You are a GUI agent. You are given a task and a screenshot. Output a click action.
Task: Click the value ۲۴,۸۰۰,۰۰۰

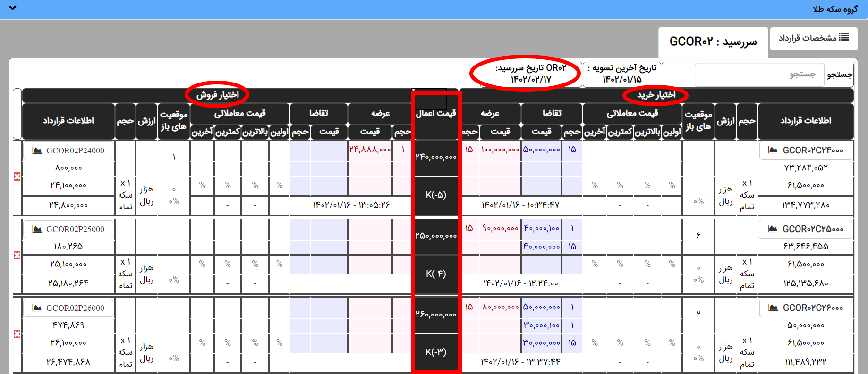point(68,205)
